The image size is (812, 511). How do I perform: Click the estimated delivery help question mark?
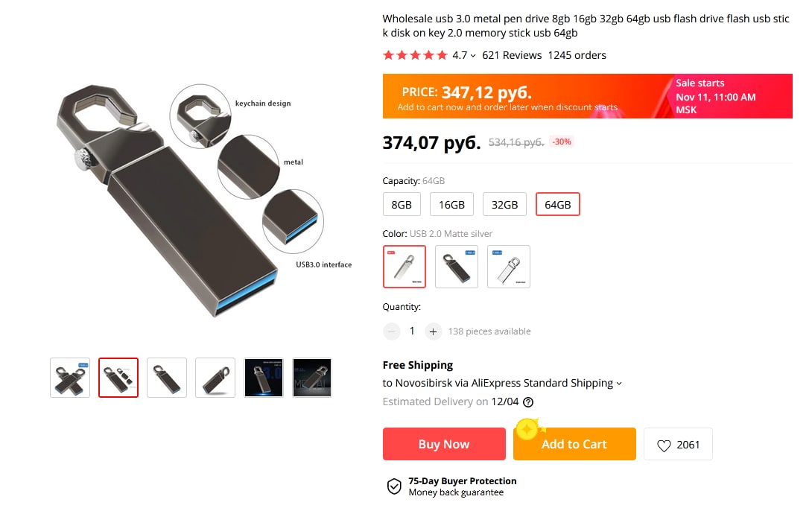[528, 402]
